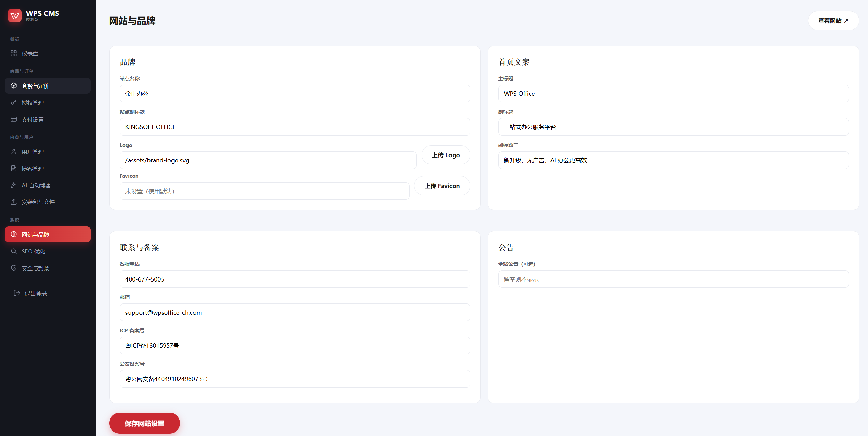Open 安装包与文件 in the sidebar
Image resolution: width=868 pixels, height=436 pixels.
point(48,202)
